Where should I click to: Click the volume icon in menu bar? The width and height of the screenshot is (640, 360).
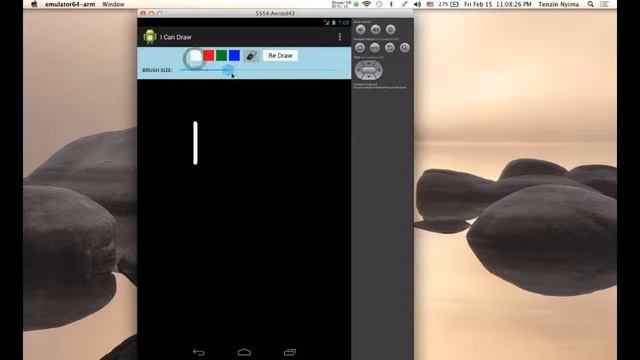pyautogui.click(x=417, y=4)
